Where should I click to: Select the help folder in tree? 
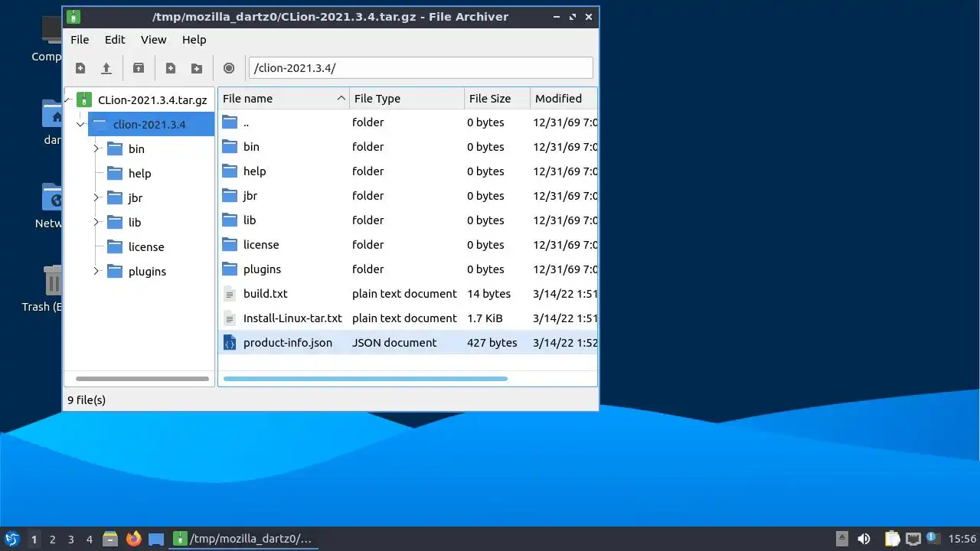[139, 173]
